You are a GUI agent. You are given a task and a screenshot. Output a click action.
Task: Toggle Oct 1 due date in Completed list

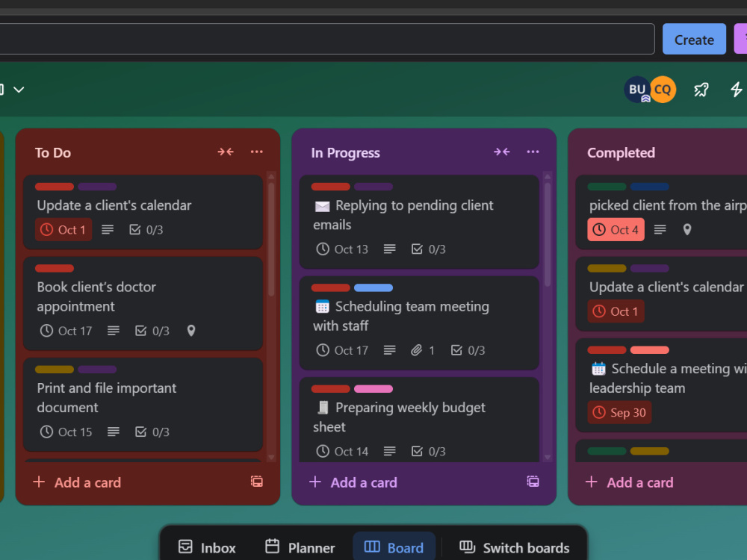pos(616,311)
